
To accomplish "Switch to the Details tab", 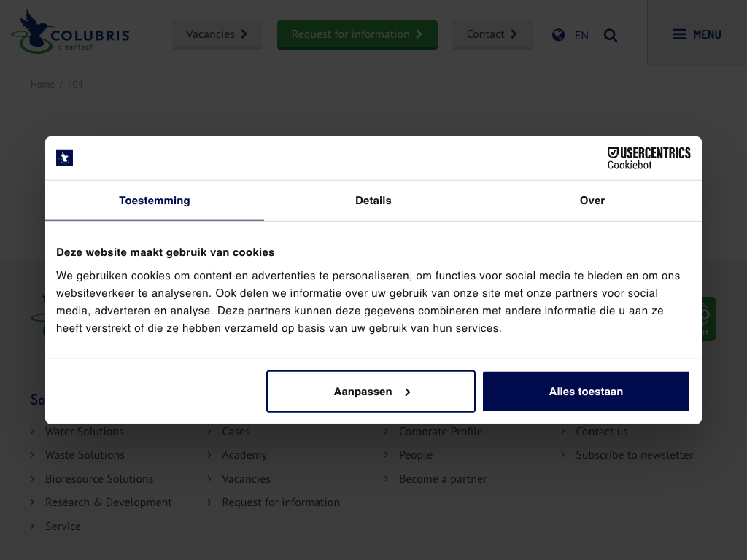I will [x=373, y=201].
